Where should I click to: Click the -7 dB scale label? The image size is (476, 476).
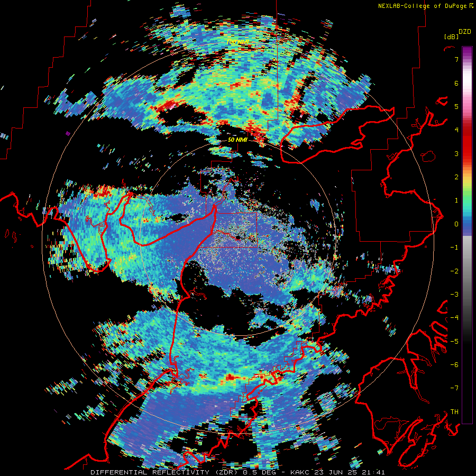pyautogui.click(x=454, y=388)
